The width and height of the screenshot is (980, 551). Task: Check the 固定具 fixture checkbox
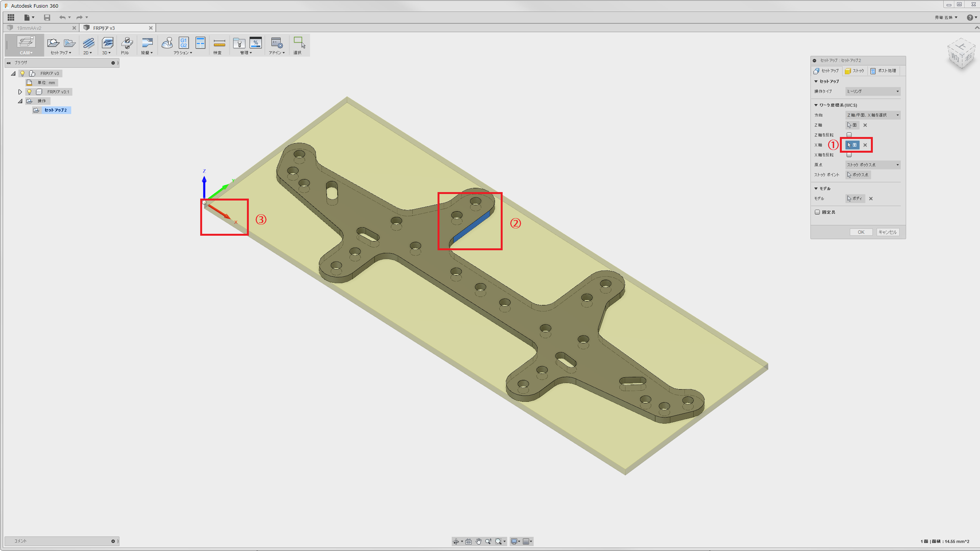pyautogui.click(x=817, y=212)
